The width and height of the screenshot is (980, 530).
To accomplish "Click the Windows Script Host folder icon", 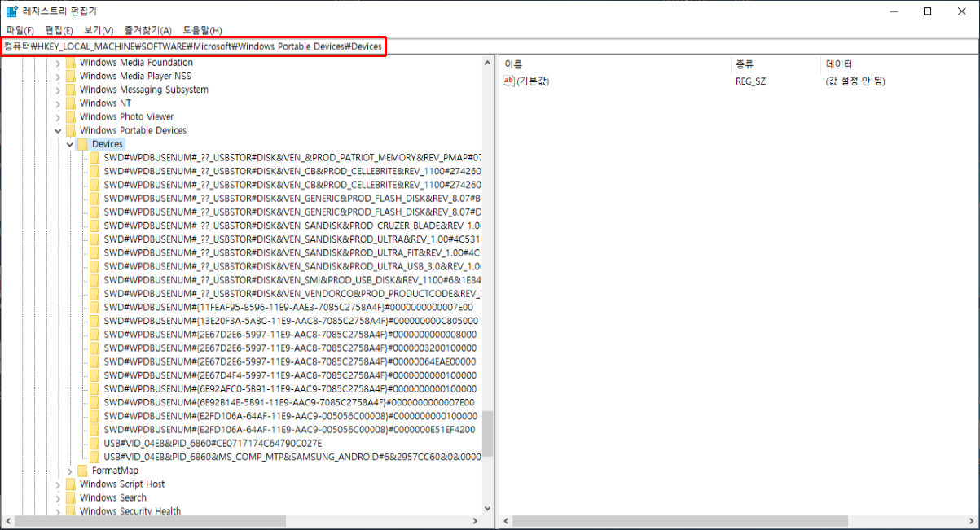I will [x=70, y=484].
